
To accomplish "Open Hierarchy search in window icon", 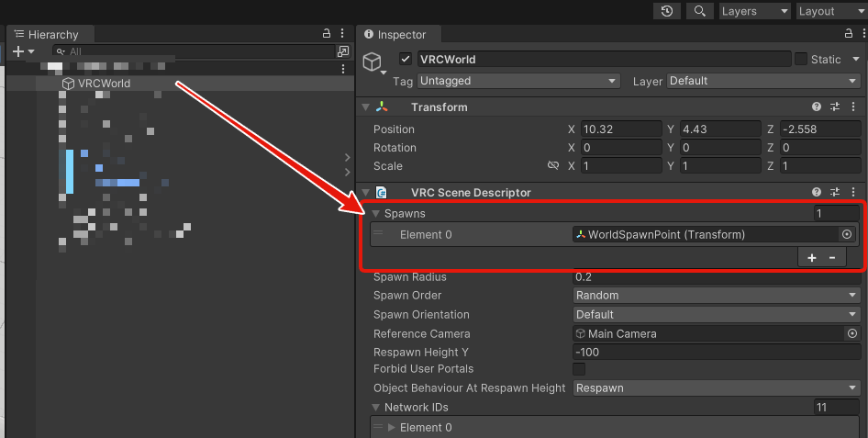I will point(343,51).
